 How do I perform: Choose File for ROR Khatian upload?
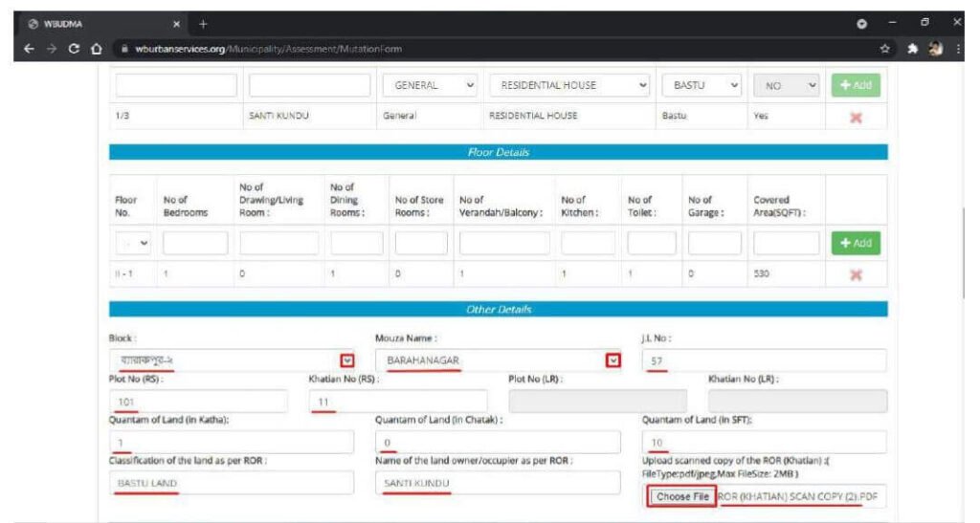pos(681,497)
